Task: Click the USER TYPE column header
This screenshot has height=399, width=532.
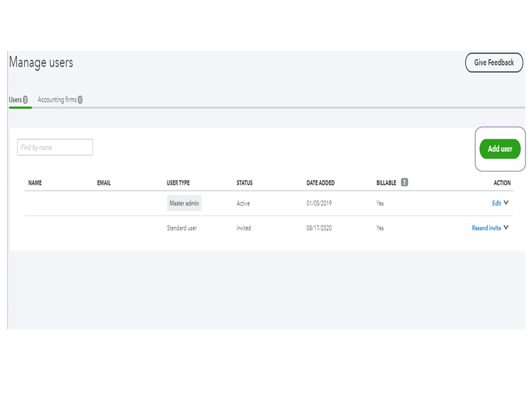Action: click(179, 183)
